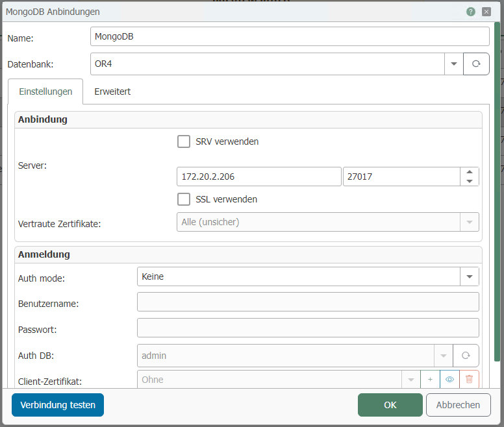Enable the SSL verwenden checkbox

coord(184,199)
